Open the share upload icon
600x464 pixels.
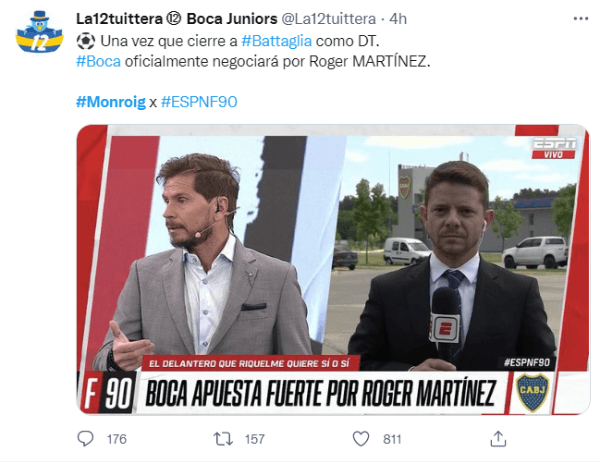[x=498, y=438]
